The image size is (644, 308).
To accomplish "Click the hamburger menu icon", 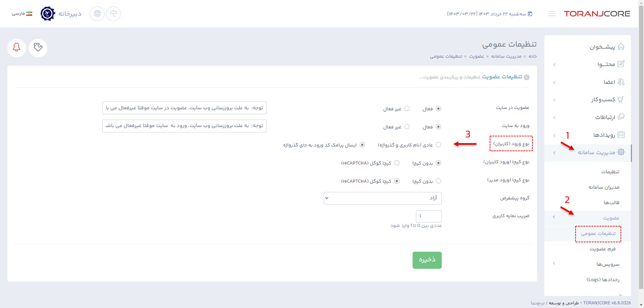I will point(551,14).
